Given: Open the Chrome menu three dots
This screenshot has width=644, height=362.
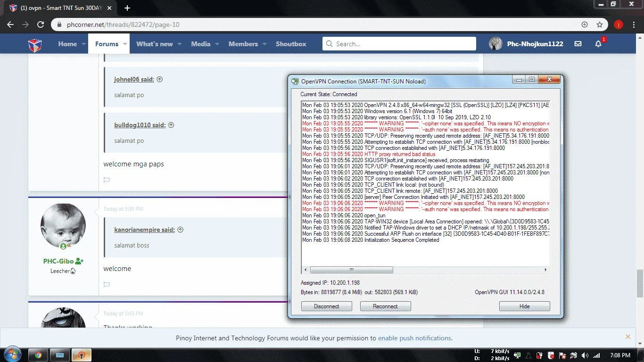Looking at the screenshot, I should [x=634, y=25].
